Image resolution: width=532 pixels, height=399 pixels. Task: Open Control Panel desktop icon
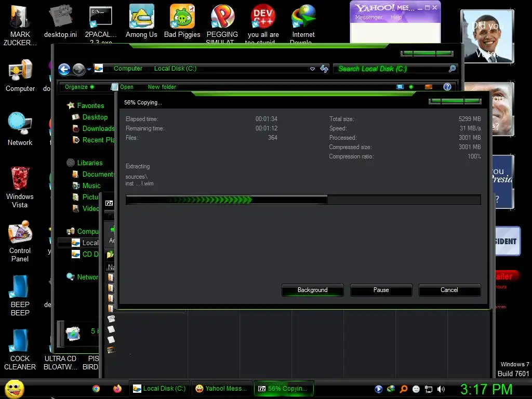coord(20,242)
